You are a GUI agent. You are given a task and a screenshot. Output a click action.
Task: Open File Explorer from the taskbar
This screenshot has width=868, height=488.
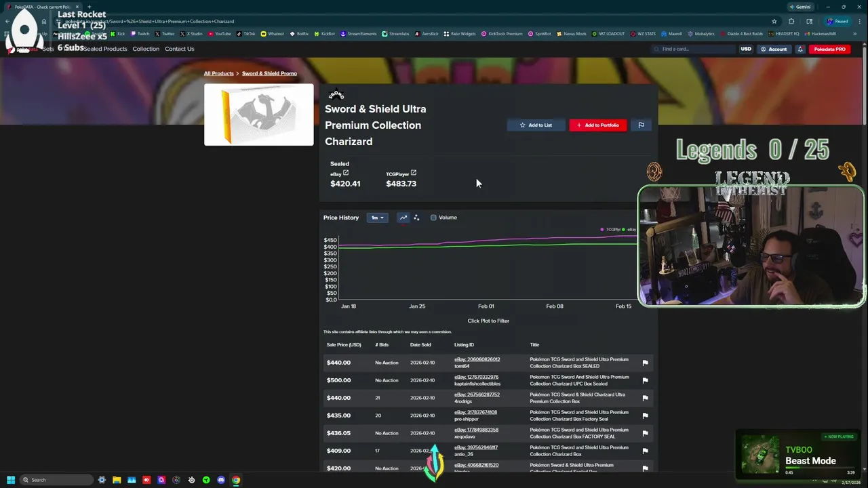[x=117, y=480]
